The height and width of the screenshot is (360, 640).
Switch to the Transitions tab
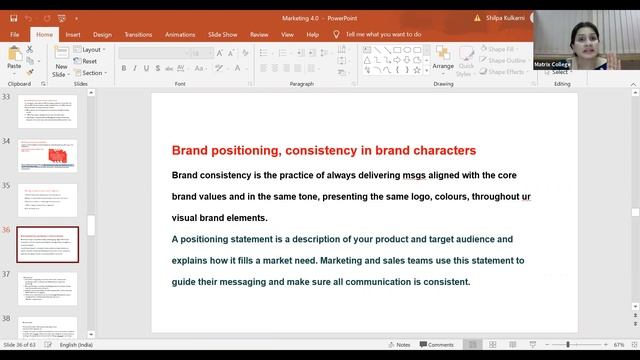(138, 35)
